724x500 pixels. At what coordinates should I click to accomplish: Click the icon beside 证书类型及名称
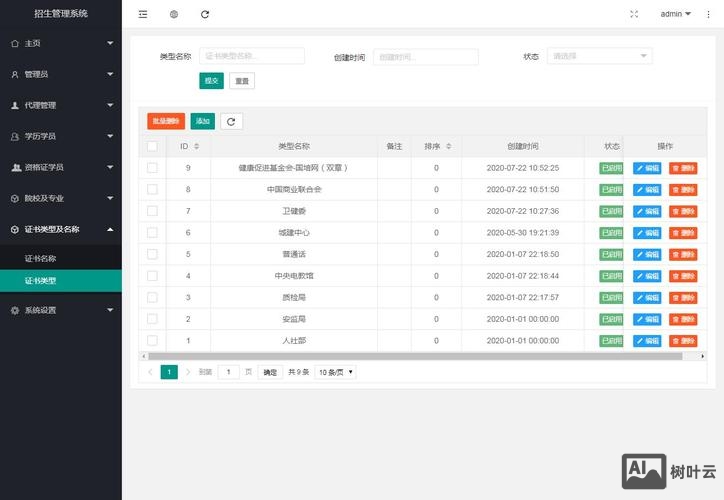click(x=15, y=229)
